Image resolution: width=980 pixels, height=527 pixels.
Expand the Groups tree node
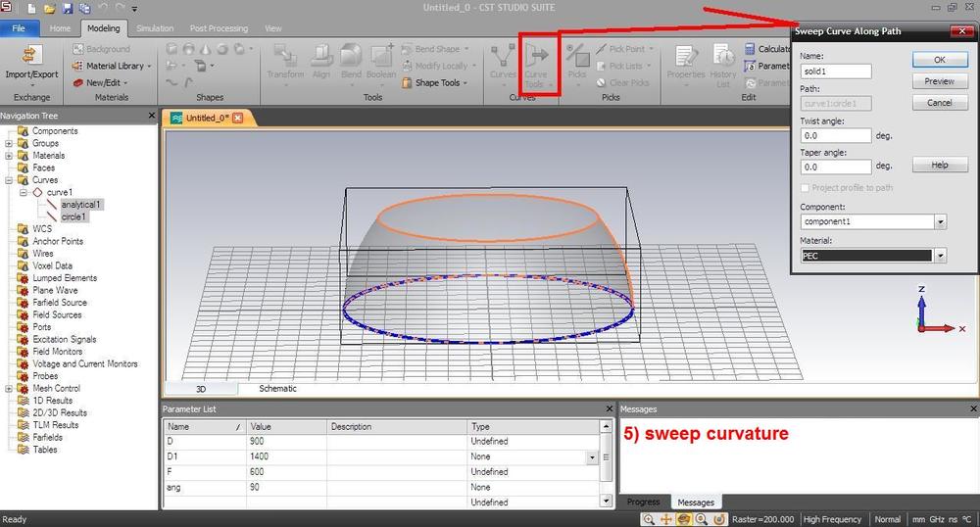(9, 143)
